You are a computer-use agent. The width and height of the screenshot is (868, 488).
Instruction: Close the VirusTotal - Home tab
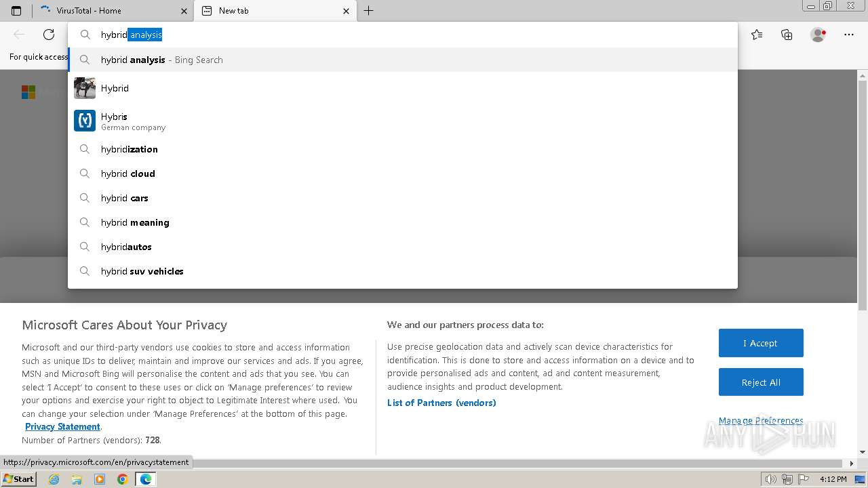pyautogui.click(x=184, y=11)
